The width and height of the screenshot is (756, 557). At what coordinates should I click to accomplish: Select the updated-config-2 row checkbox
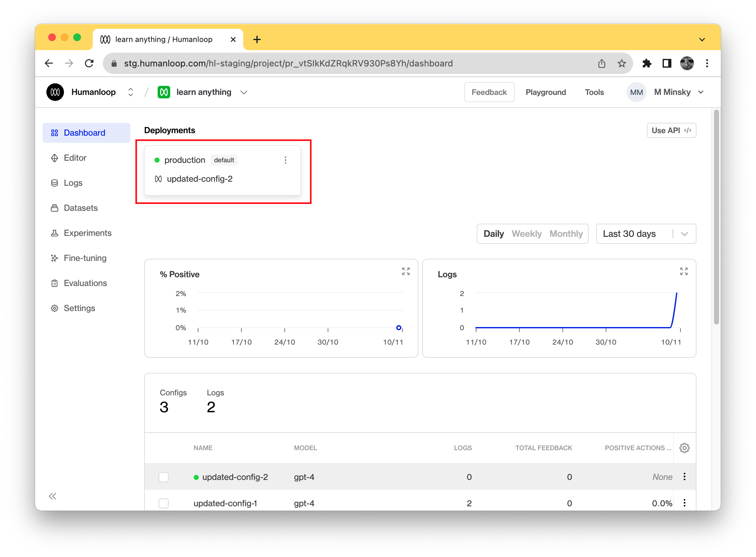click(x=164, y=477)
